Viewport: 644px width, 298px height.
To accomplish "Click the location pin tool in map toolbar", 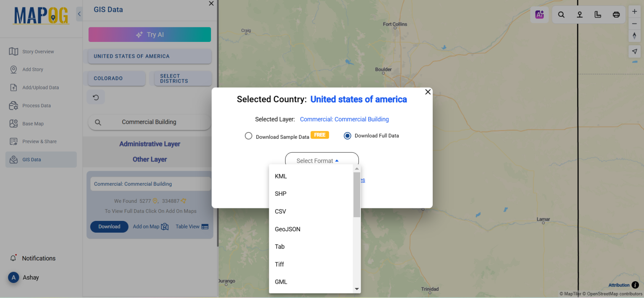I will [x=579, y=14].
